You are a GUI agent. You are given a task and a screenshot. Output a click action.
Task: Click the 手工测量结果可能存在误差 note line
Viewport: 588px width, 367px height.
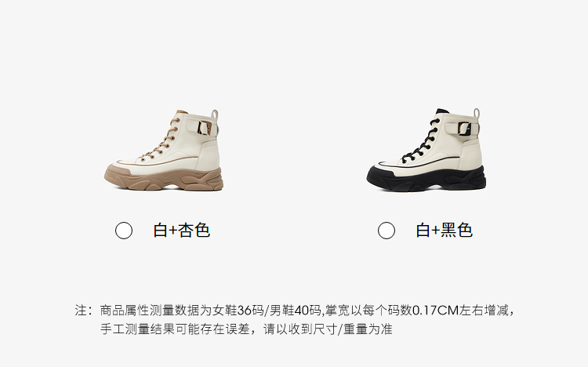coord(175,329)
